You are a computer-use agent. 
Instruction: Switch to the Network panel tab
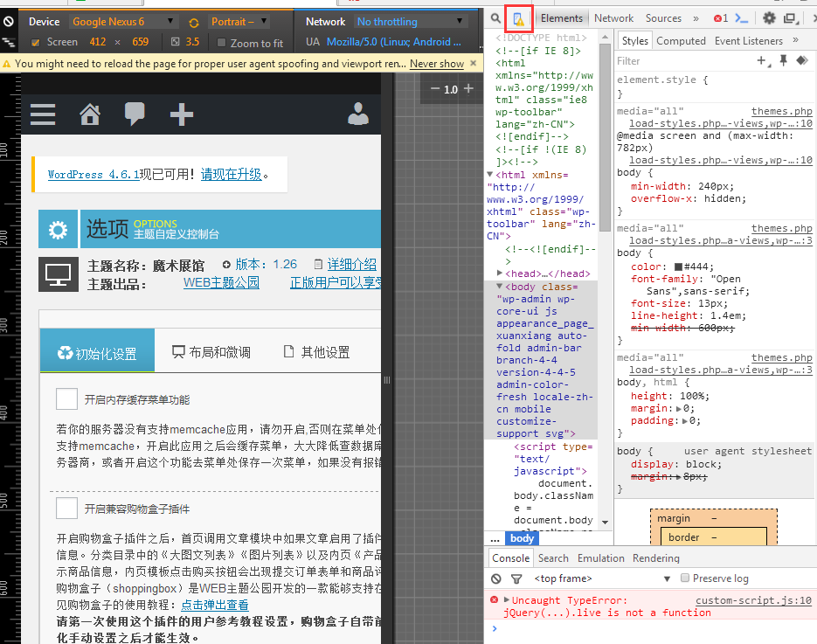click(613, 17)
